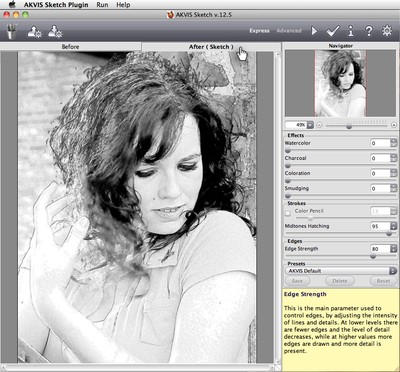The width and height of the screenshot is (400, 372).
Task: Click the Color Pencil value stepper
Action: pyautogui.click(x=393, y=211)
